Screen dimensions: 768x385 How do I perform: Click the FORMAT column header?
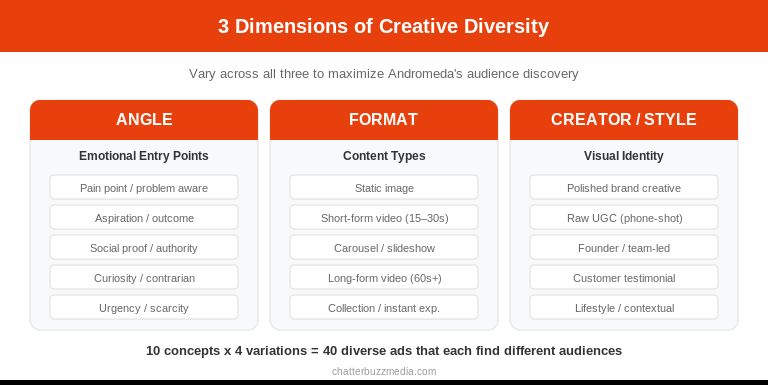[x=384, y=120]
